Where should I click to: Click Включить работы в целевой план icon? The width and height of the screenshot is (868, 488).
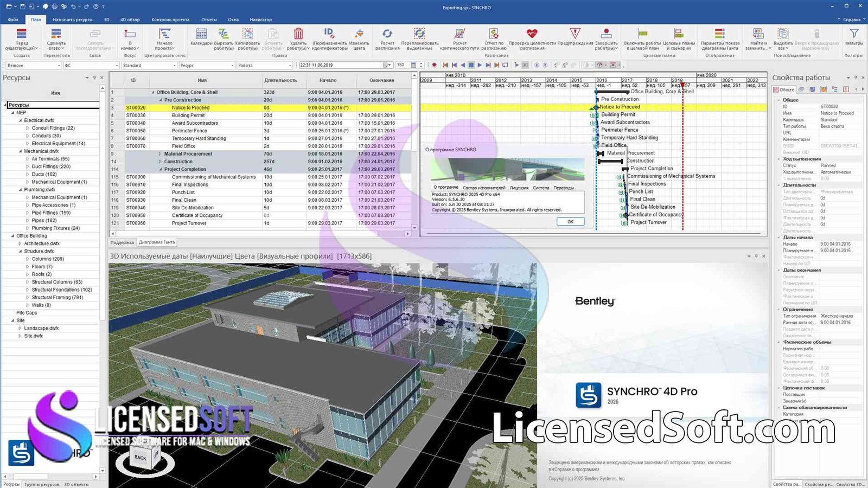click(x=642, y=34)
